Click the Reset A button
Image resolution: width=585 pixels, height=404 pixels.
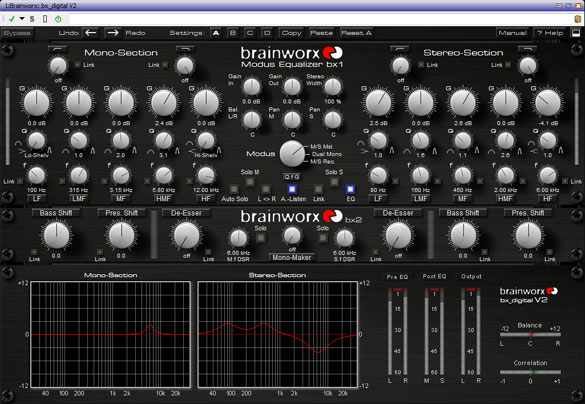[x=356, y=33]
